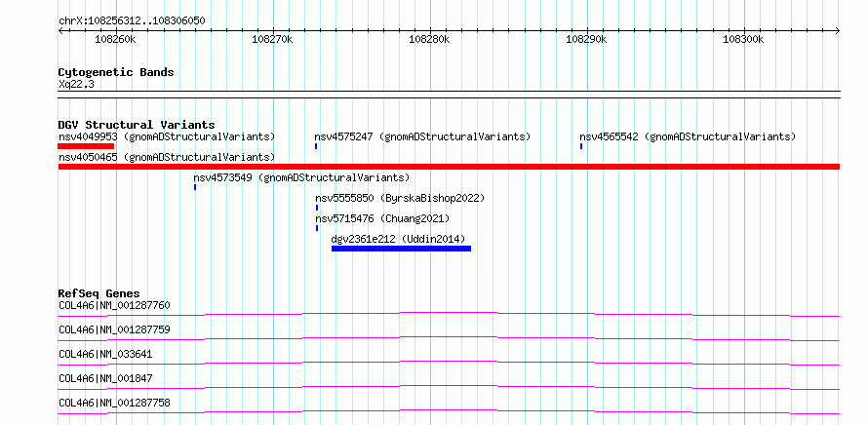The image size is (868, 425).
Task: Click the magenta line of NM_033641
Action: click(x=449, y=362)
